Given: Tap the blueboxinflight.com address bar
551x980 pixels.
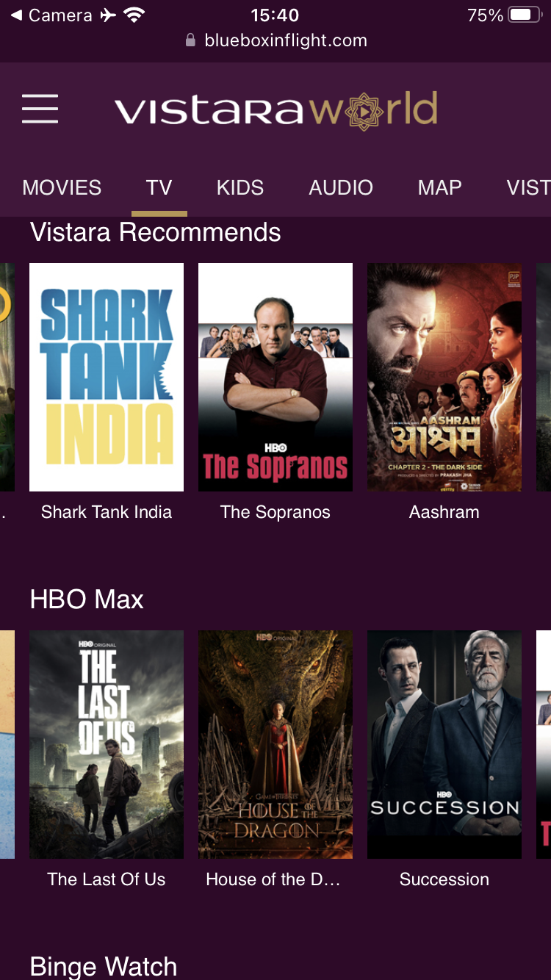Looking at the screenshot, I should point(276,40).
